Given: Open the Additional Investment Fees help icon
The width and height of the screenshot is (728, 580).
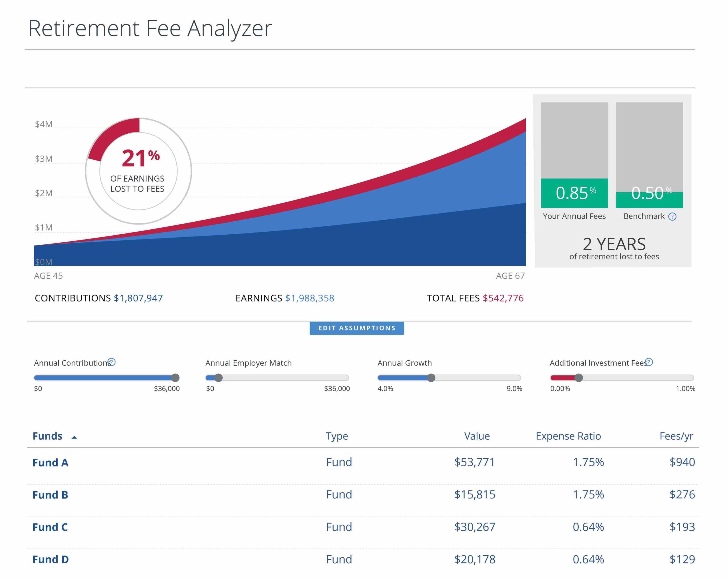Looking at the screenshot, I should pyautogui.click(x=649, y=362).
